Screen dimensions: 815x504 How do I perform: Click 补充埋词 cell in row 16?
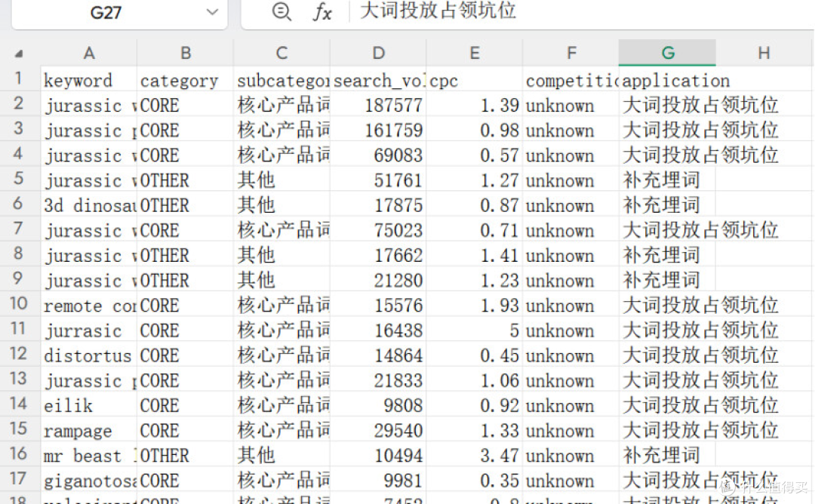click(x=667, y=455)
